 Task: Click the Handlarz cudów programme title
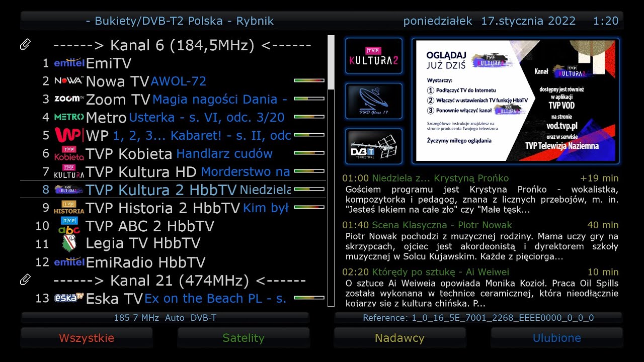point(224,154)
